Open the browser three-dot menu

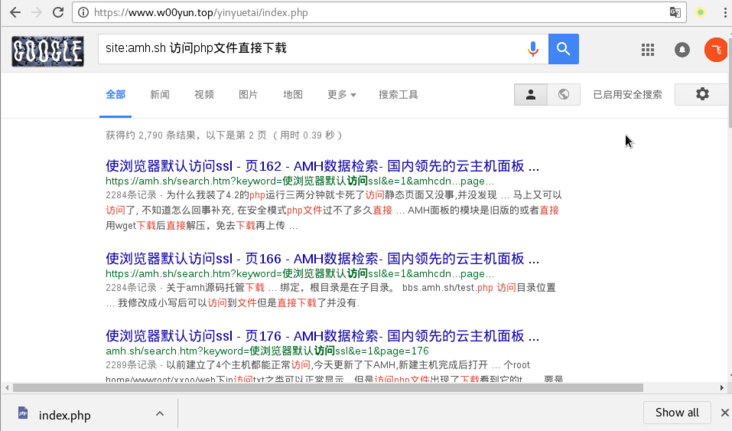click(725, 13)
